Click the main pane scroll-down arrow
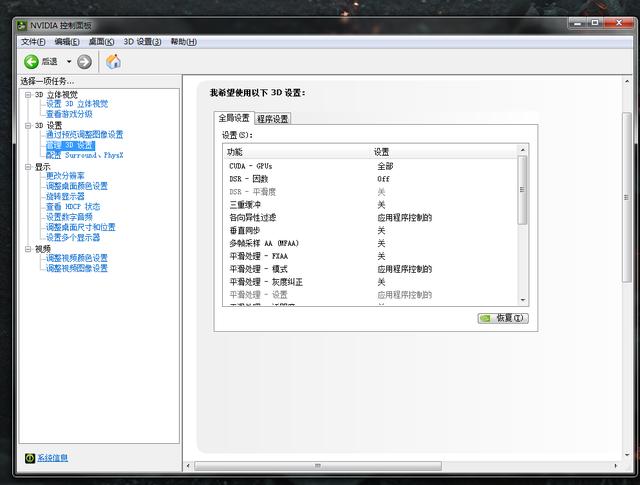The width and height of the screenshot is (640, 485). click(627, 455)
